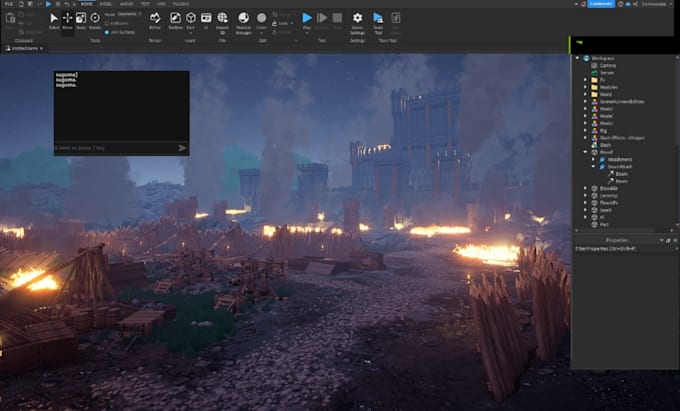Click the chat send arrow button
Screen dimensions: 680x411
click(182, 148)
